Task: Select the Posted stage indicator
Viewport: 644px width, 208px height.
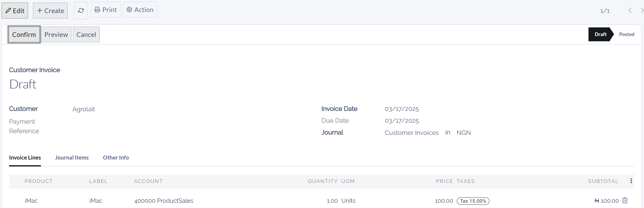Action: click(x=626, y=34)
